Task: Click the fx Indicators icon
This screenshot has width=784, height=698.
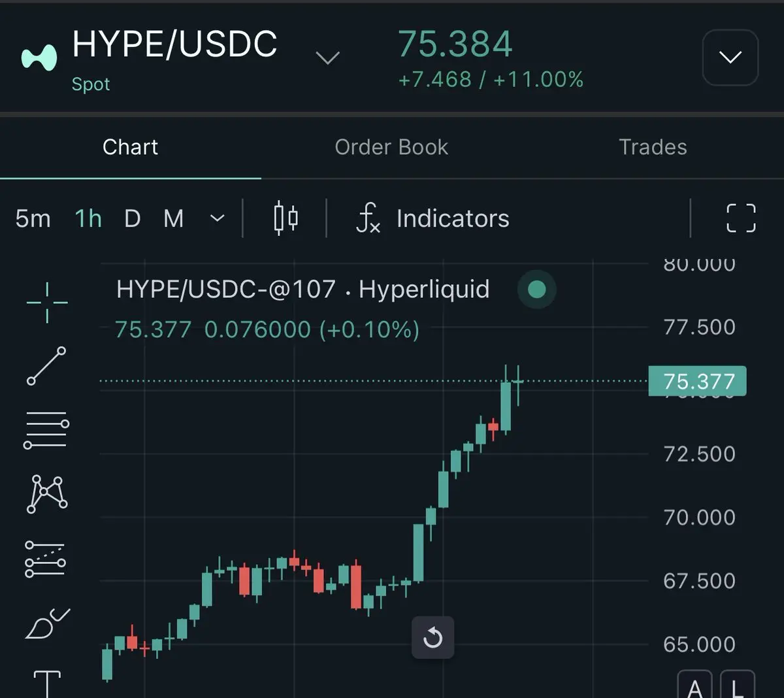Action: tap(368, 218)
